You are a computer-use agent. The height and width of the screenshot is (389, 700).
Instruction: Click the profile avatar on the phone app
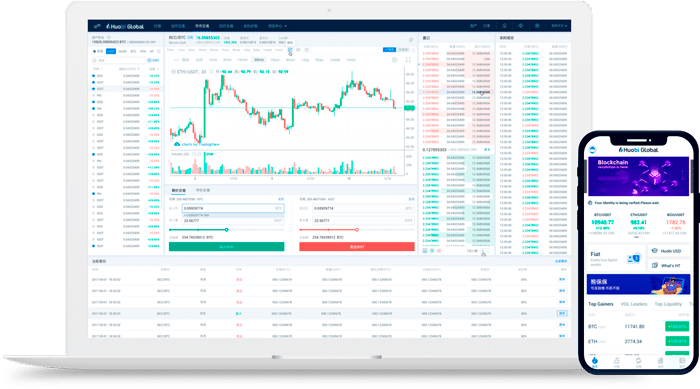point(592,150)
